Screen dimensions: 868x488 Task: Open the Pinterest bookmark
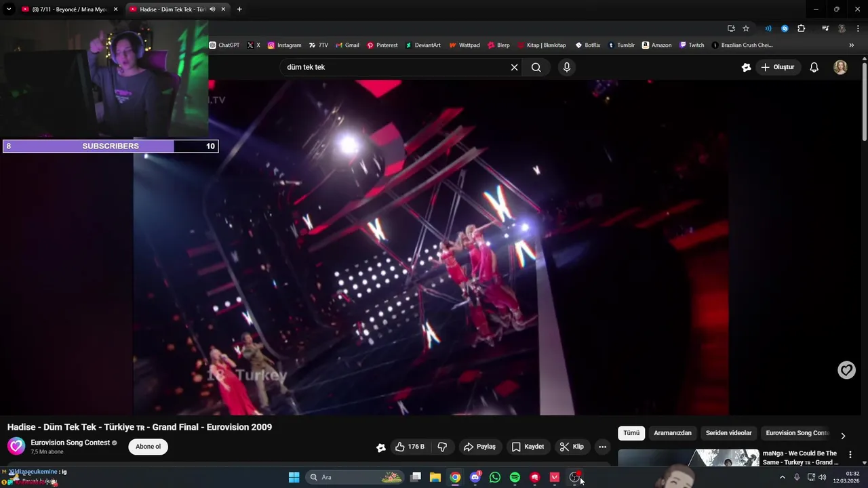click(x=382, y=45)
